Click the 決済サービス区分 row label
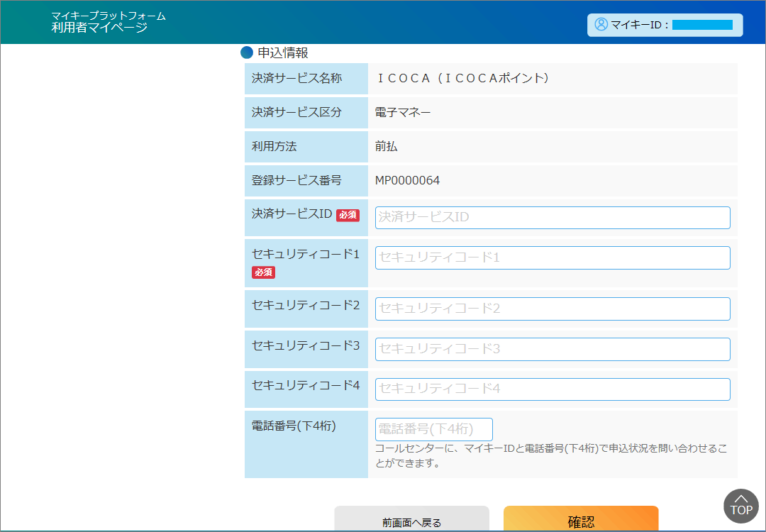Screen dimensions: 766x532 pyautogui.click(x=297, y=112)
